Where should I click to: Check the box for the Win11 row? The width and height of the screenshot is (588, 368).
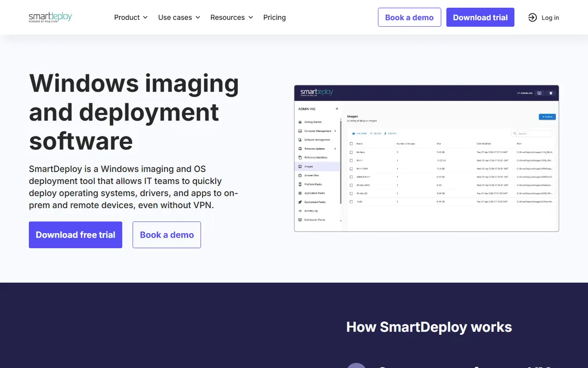351,160
